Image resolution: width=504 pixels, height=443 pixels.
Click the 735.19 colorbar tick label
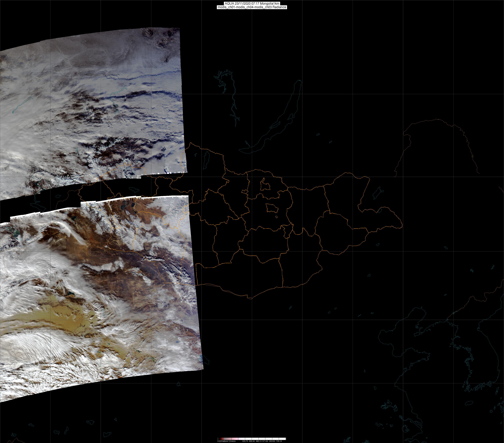click(279, 441)
